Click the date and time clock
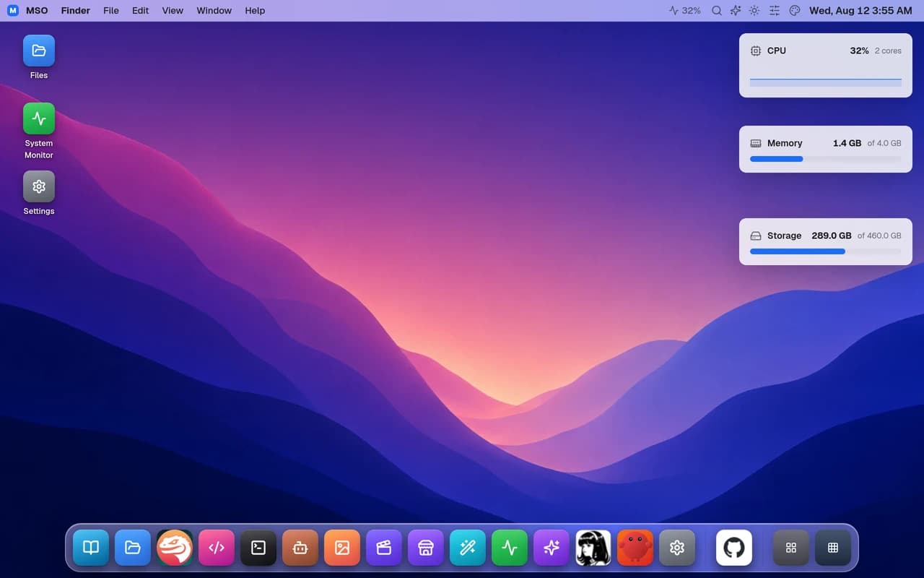The height and width of the screenshot is (578, 924). 860,11
